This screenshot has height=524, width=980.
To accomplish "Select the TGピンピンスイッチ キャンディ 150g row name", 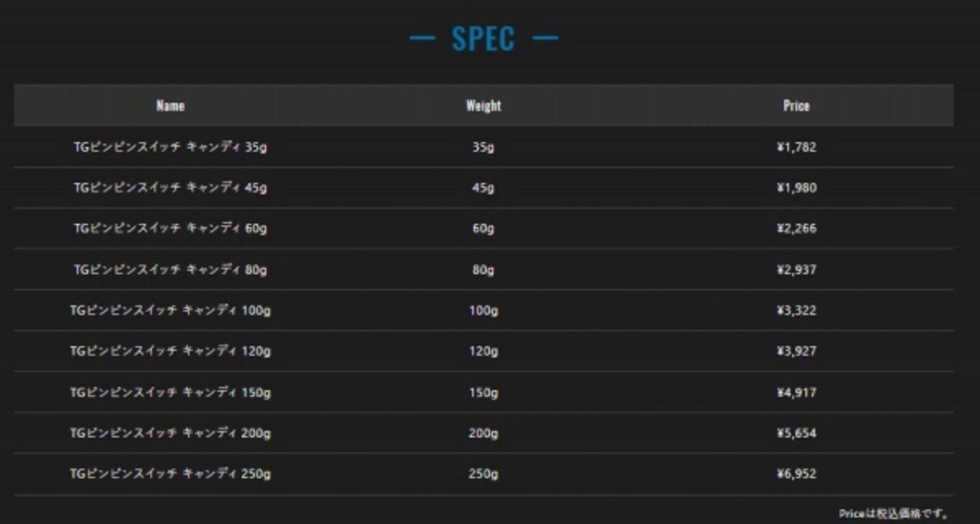I will [170, 392].
